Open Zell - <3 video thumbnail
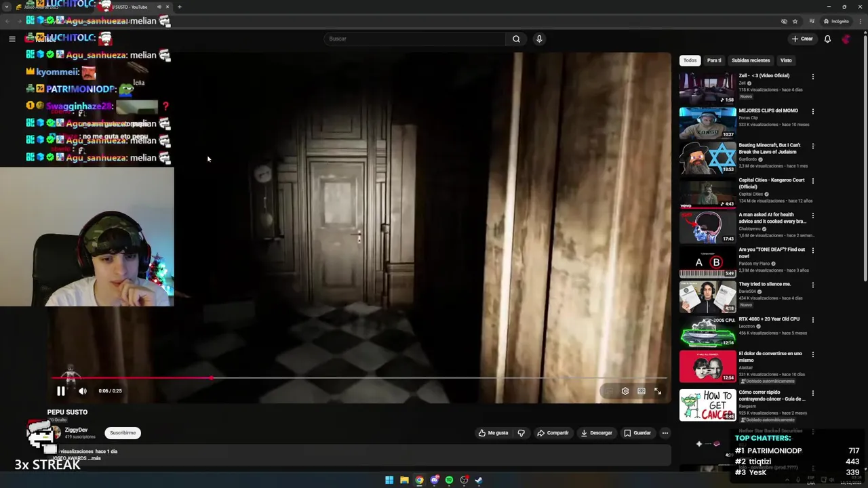 pos(707,87)
